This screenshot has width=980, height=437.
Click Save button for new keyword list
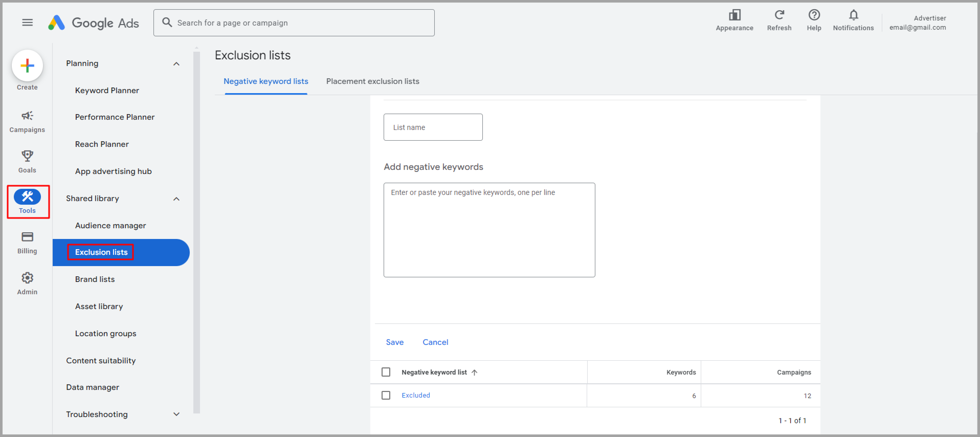click(394, 342)
